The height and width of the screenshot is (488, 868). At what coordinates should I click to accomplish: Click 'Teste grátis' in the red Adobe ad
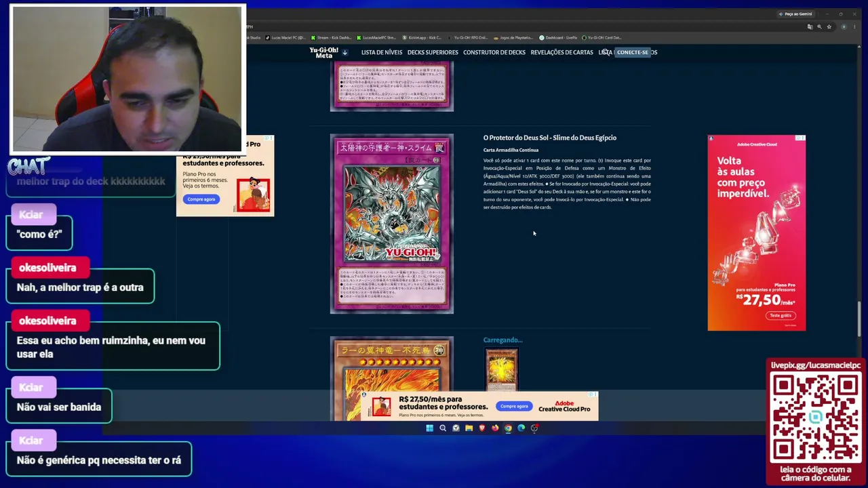(x=781, y=315)
